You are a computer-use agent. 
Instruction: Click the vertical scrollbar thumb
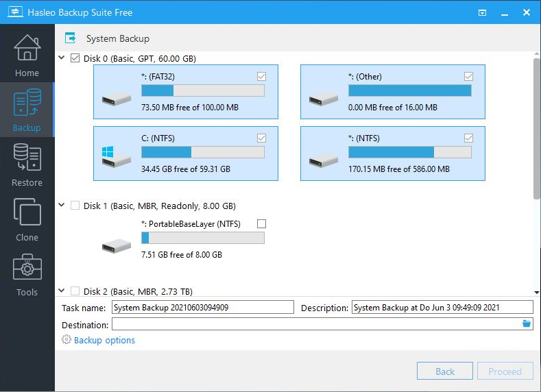(x=536, y=128)
